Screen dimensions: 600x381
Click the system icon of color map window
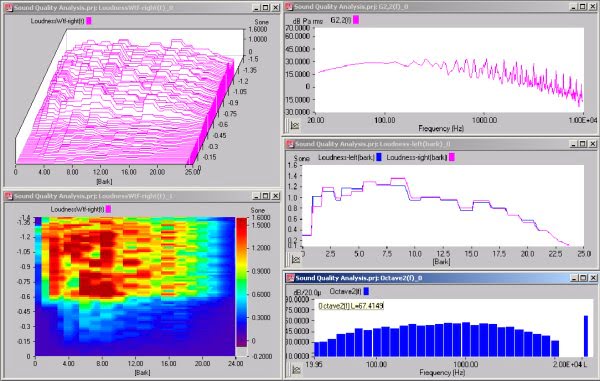[8, 196]
